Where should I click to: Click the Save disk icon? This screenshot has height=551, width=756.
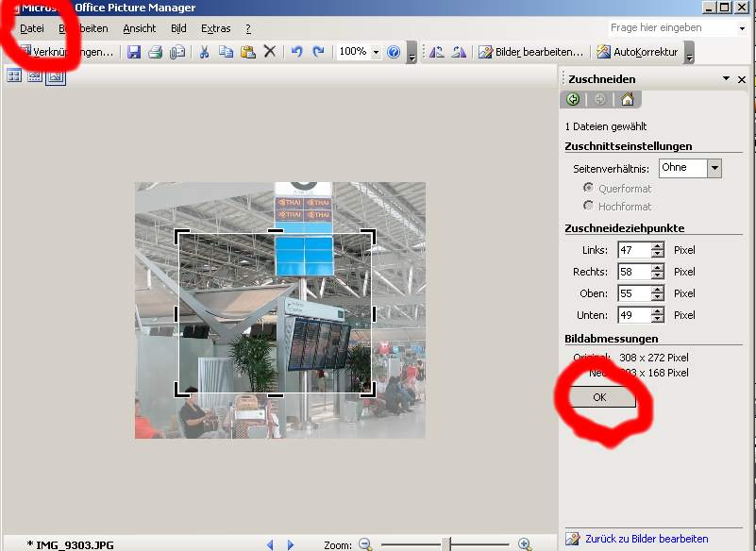click(134, 52)
